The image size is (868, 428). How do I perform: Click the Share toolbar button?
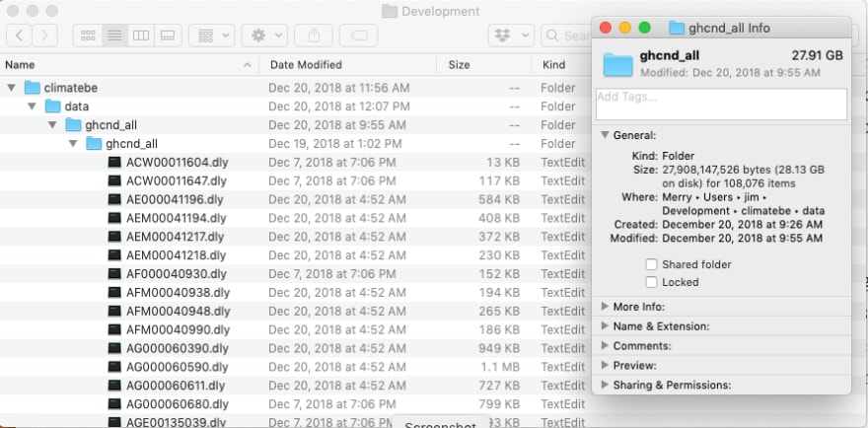coord(314,36)
